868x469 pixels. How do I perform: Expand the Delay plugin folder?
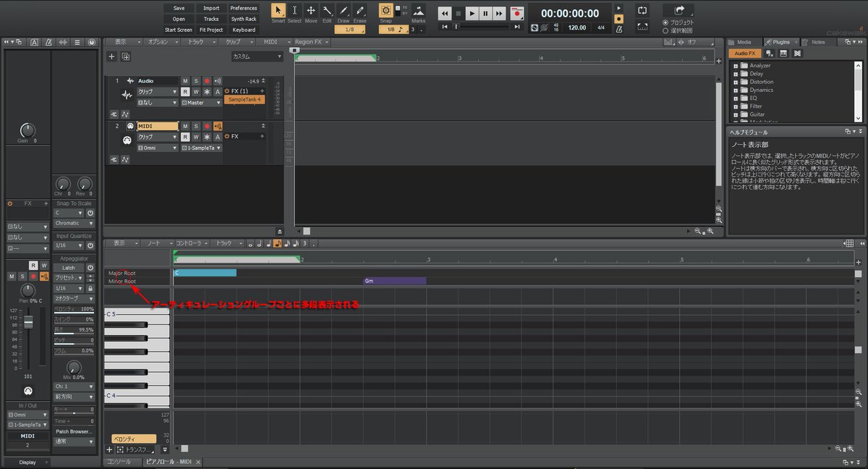(736, 74)
